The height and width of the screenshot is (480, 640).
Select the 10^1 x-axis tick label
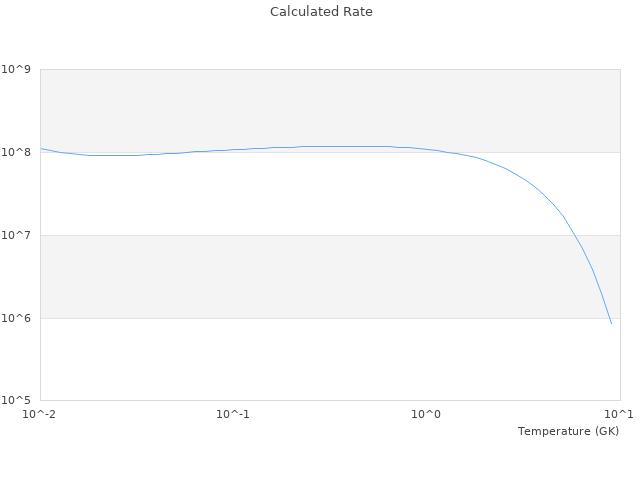[x=619, y=414]
